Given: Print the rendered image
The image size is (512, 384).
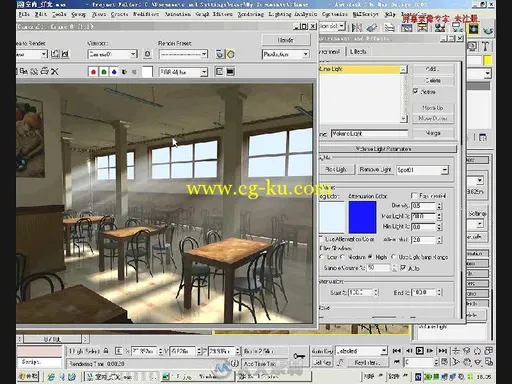Looking at the screenshot, I should [x=45, y=71].
